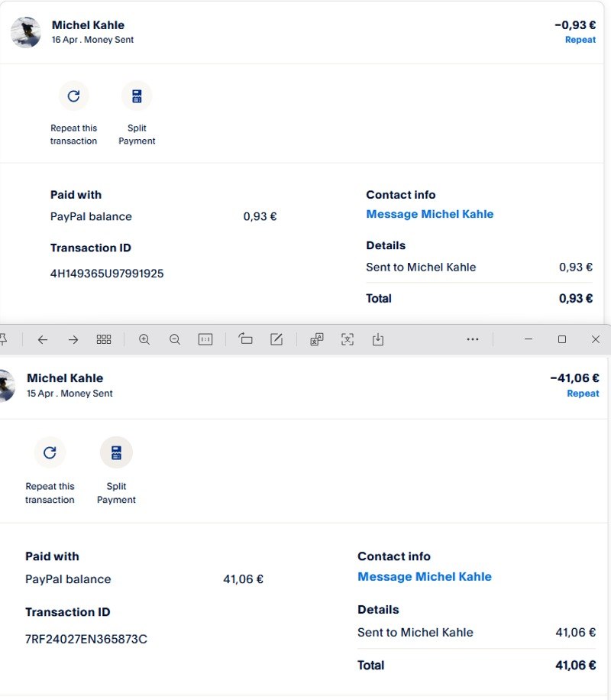Open thumbnail grid view icon

pyautogui.click(x=104, y=339)
